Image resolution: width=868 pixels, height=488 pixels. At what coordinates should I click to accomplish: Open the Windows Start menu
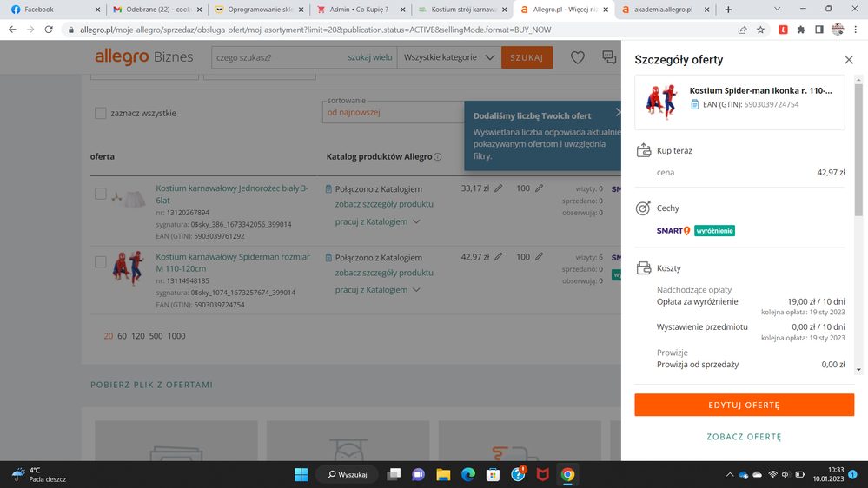[x=301, y=474]
